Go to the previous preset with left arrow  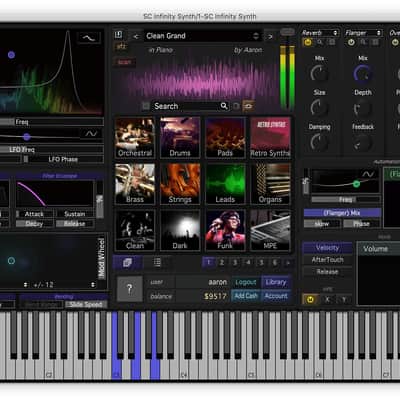click(136, 36)
